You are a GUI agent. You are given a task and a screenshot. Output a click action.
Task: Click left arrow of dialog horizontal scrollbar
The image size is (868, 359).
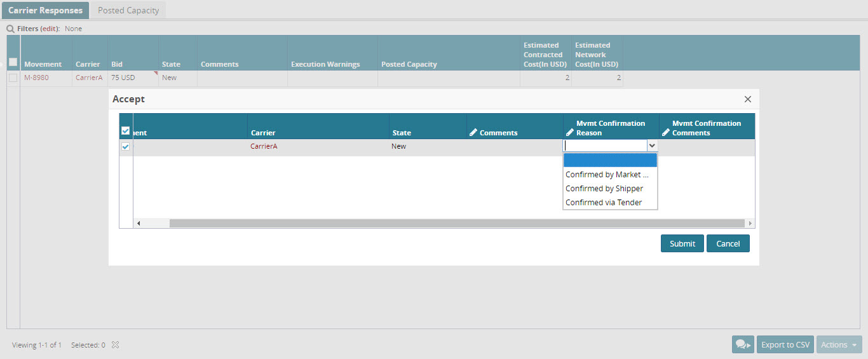[139, 224]
